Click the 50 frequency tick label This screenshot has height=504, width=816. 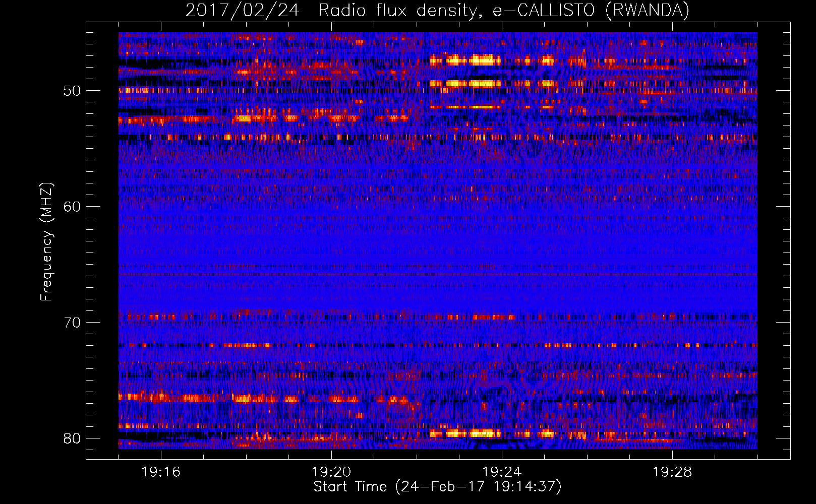click(73, 91)
